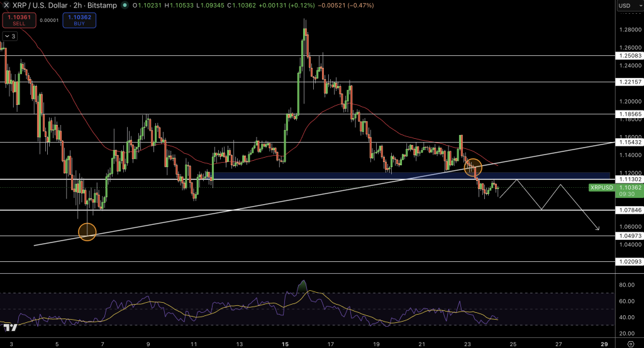This screenshot has width=644, height=348.
Task: Click the −0.00521 (−0.47%) change value
Action: click(346, 5)
